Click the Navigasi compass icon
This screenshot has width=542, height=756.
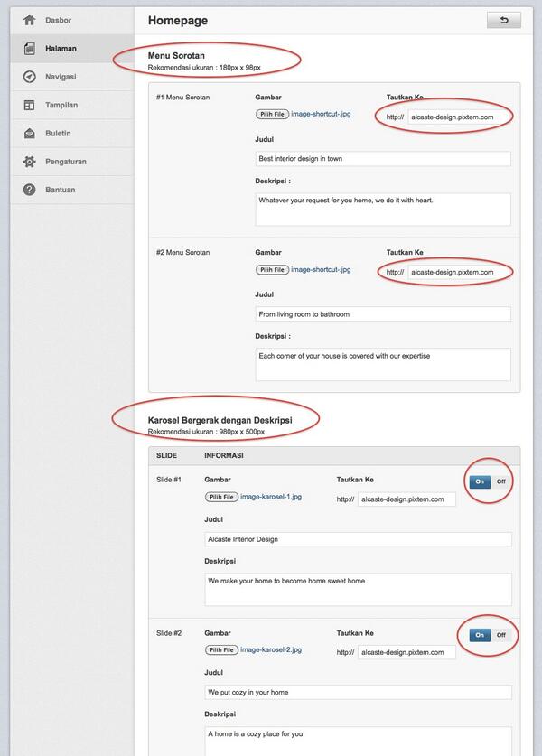pyautogui.click(x=30, y=77)
